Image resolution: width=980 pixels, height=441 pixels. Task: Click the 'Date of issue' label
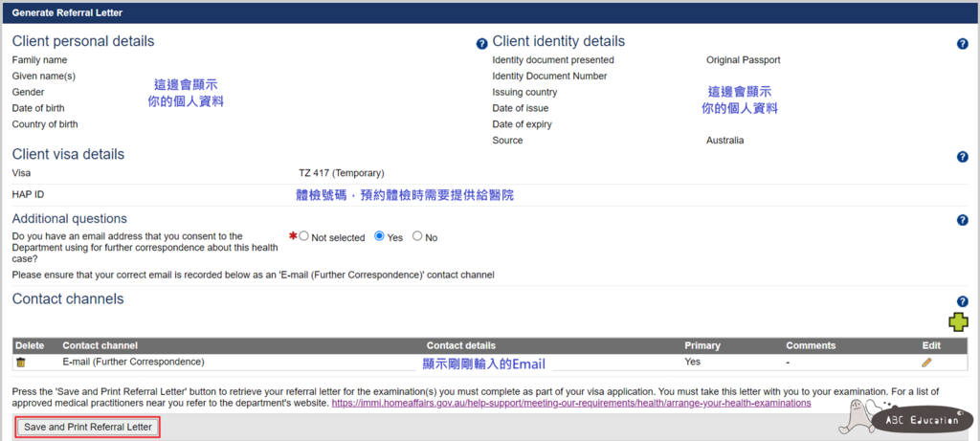pos(520,108)
